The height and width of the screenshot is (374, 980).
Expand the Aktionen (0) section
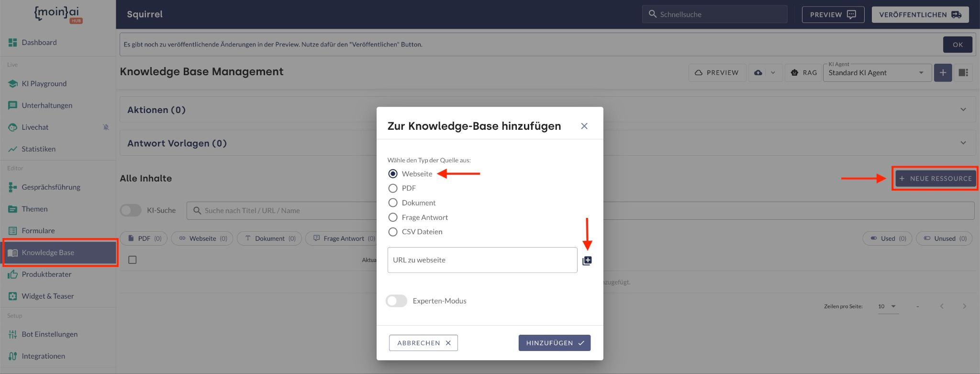(963, 110)
